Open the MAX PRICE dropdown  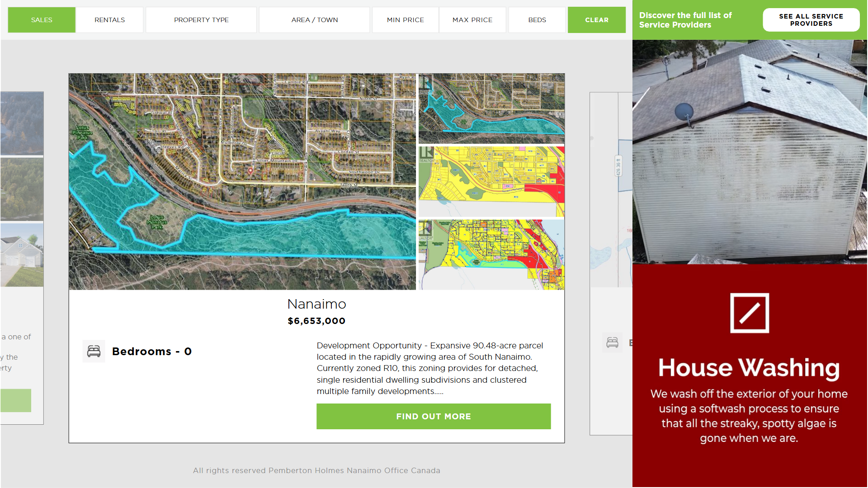click(472, 20)
